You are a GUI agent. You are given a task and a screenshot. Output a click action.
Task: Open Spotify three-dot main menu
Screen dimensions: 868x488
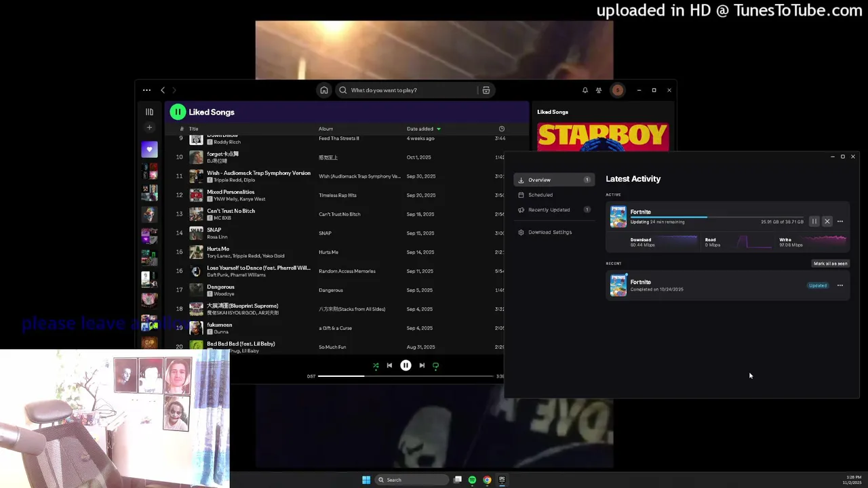[146, 90]
